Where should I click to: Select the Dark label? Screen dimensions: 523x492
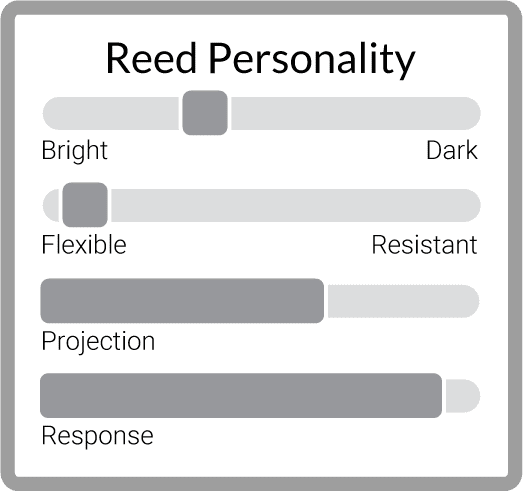click(452, 150)
